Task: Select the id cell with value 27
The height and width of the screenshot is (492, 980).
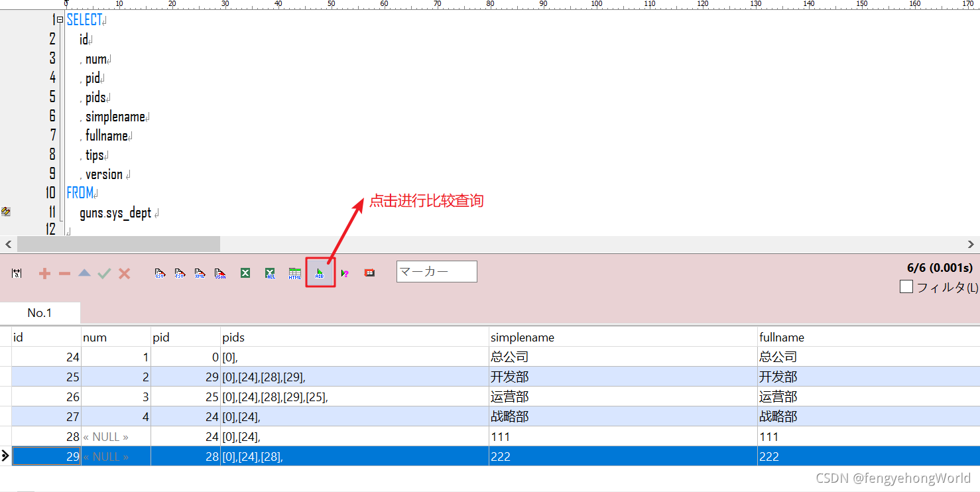Action: pos(46,416)
